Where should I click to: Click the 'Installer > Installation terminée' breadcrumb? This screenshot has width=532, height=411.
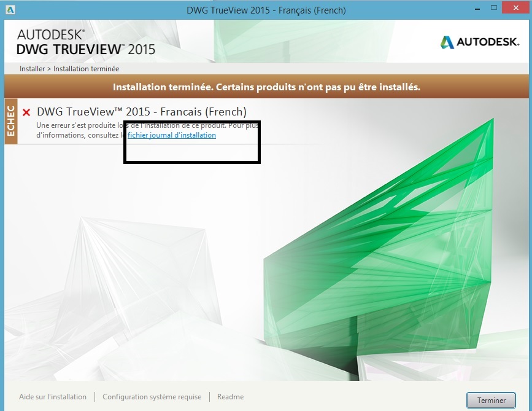69,69
